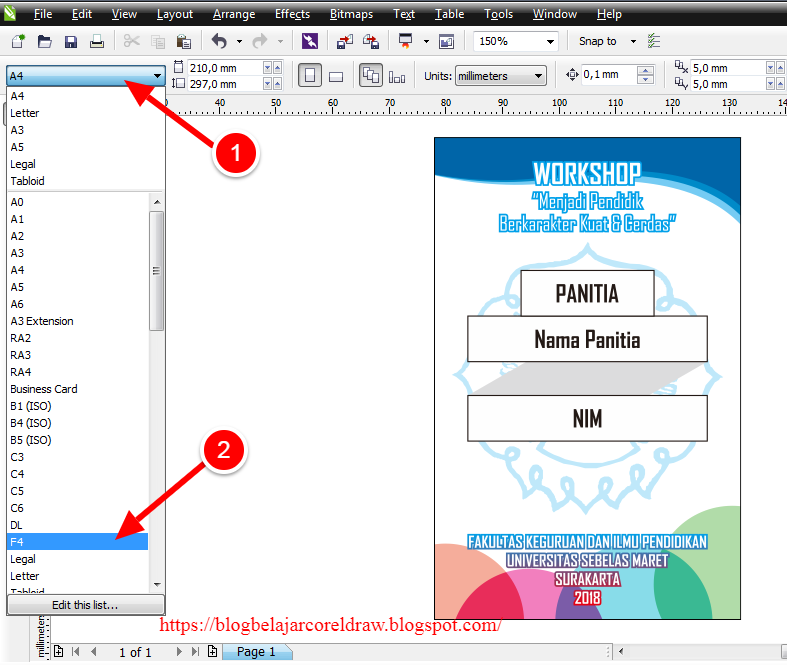The image size is (787, 665).
Task: Click the Paste clipboard icon
Action: [184, 41]
